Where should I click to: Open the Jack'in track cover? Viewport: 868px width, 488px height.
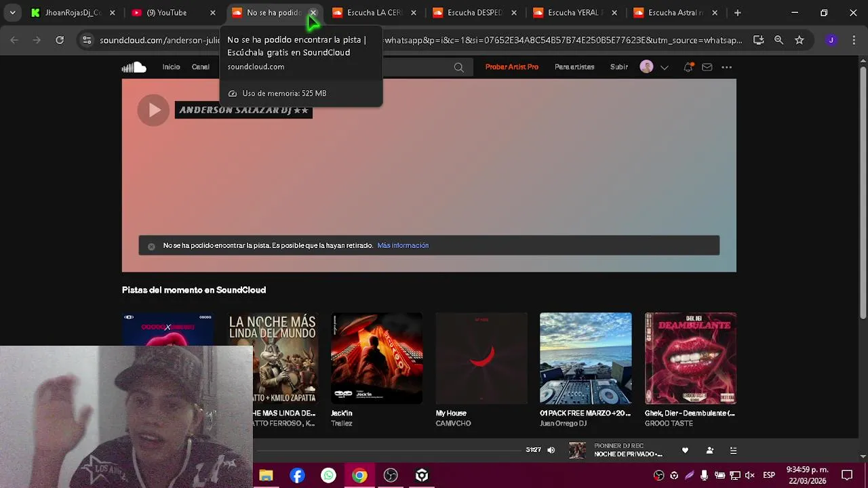pos(376,358)
